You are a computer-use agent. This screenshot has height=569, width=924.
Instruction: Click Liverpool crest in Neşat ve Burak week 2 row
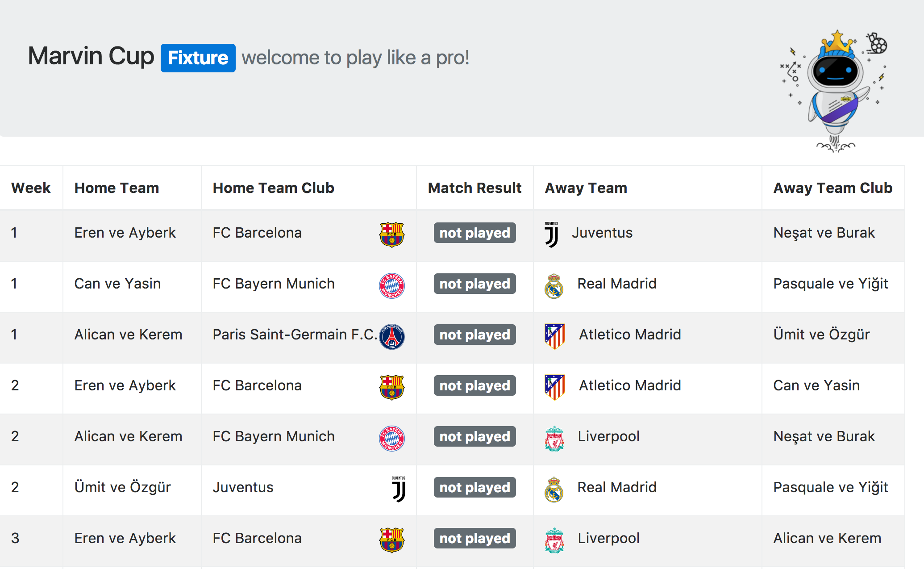554,438
